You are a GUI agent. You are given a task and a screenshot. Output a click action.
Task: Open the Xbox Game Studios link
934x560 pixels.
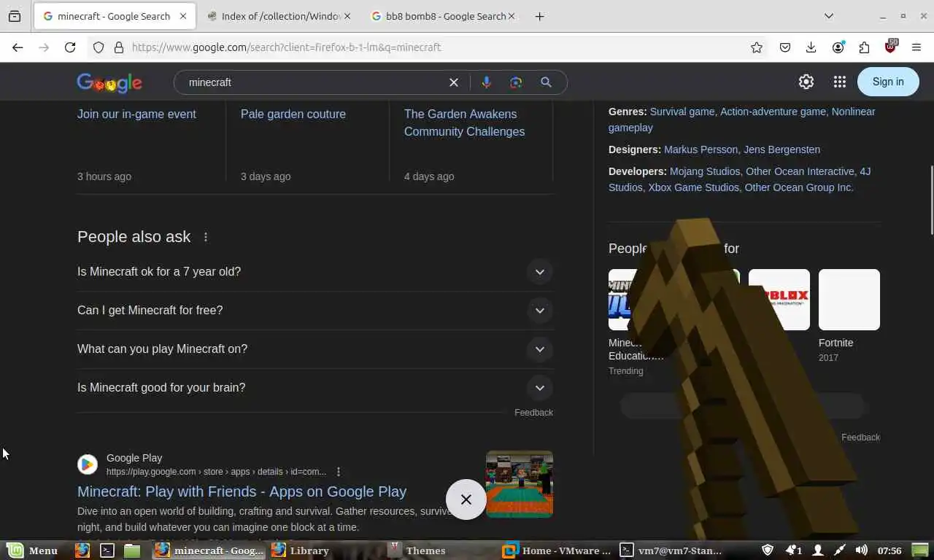[693, 187]
